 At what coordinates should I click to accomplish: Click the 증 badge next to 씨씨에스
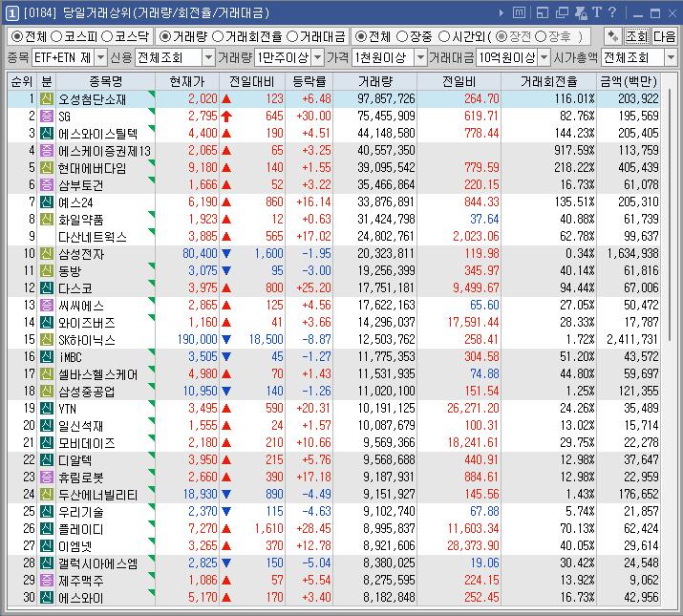click(47, 305)
